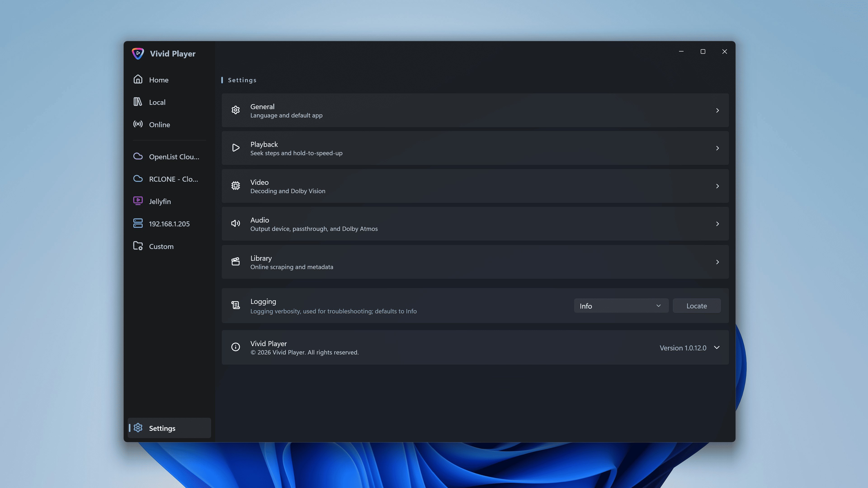Viewport: 868px width, 488px height.
Task: Select Settings in the sidebar
Action: pos(170,428)
